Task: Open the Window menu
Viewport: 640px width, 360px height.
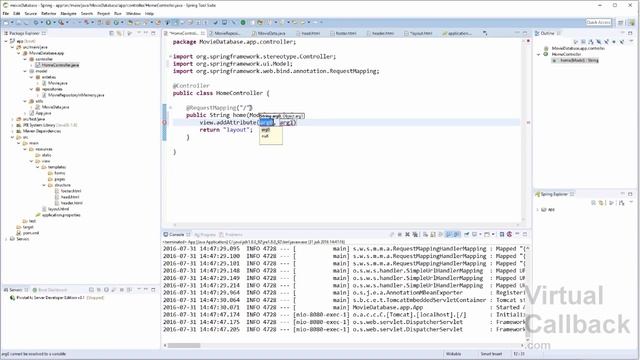Action: (x=133, y=13)
